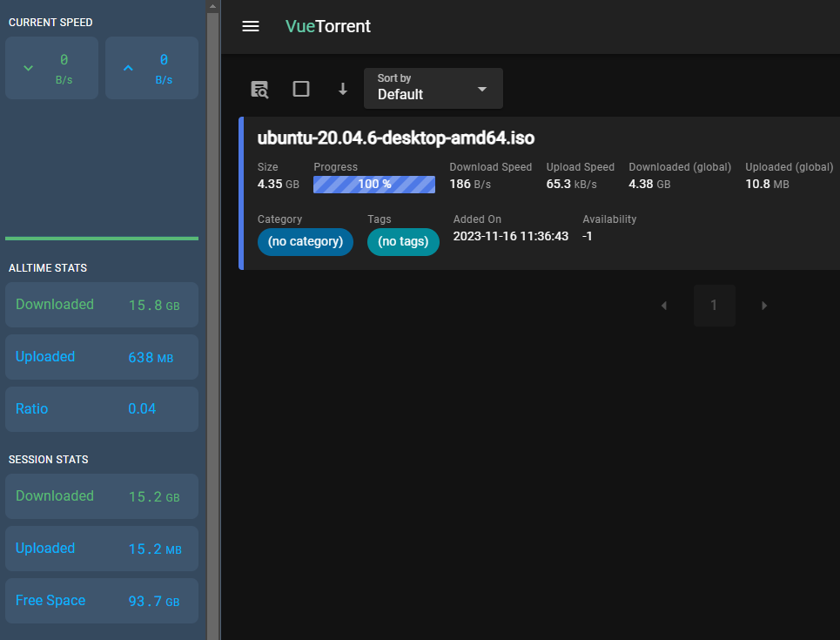Click the upload speed 0 B/s card
The width and height of the screenshot is (840, 640).
coord(151,68)
